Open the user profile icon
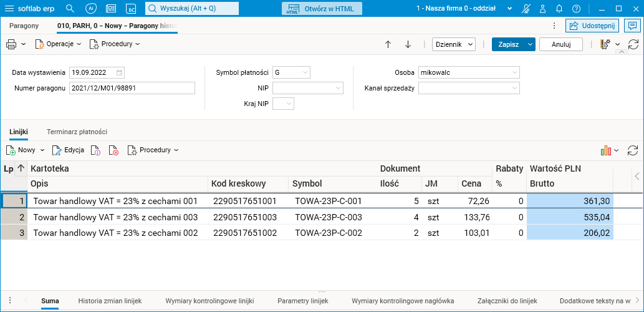The width and height of the screenshot is (644, 312). point(542,8)
